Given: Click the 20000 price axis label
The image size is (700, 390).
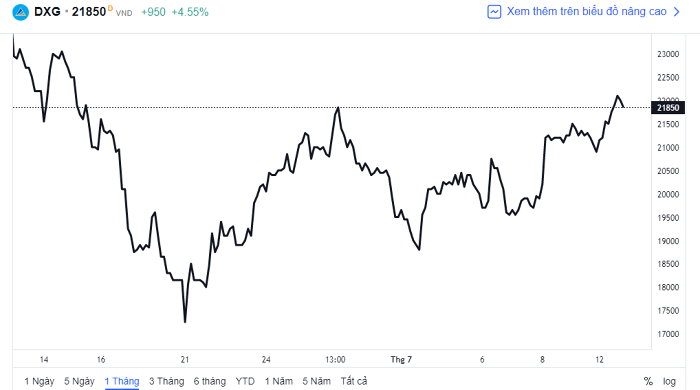Looking at the screenshot, I should tap(668, 195).
